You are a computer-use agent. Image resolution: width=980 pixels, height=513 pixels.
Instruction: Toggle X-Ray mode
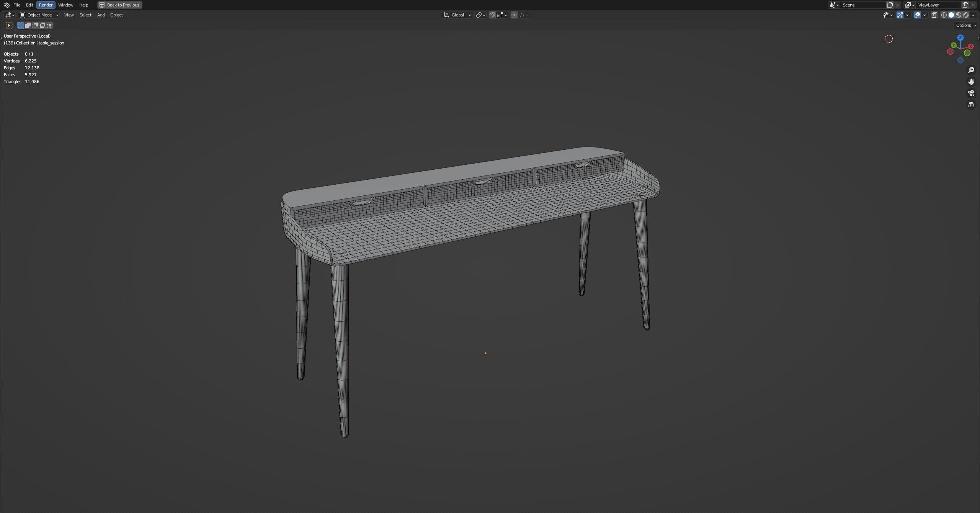pos(934,15)
